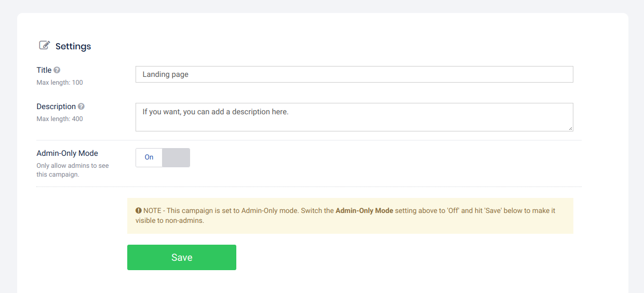644x293 pixels.
Task: Focus the Description text area
Action: click(x=354, y=117)
